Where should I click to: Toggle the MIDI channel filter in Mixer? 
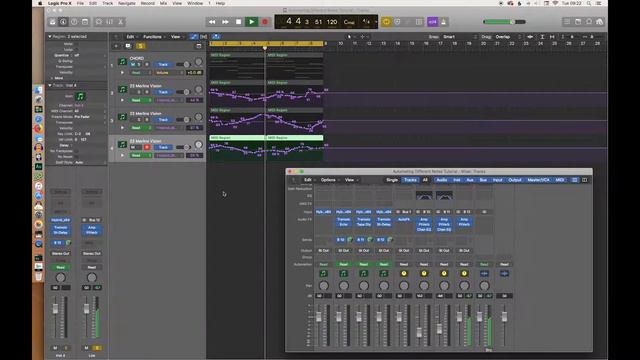point(560,180)
